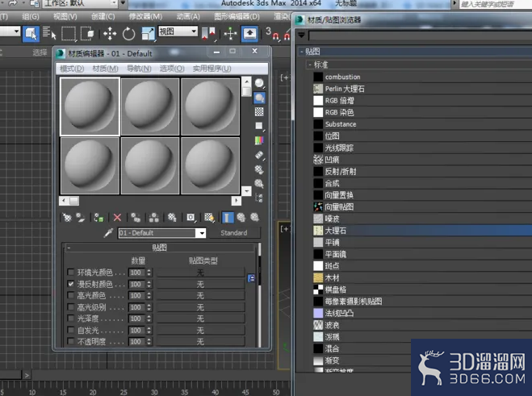This screenshot has width=532, height=396.
Task: Click the Make Material Copy icon
Action: (x=136, y=217)
